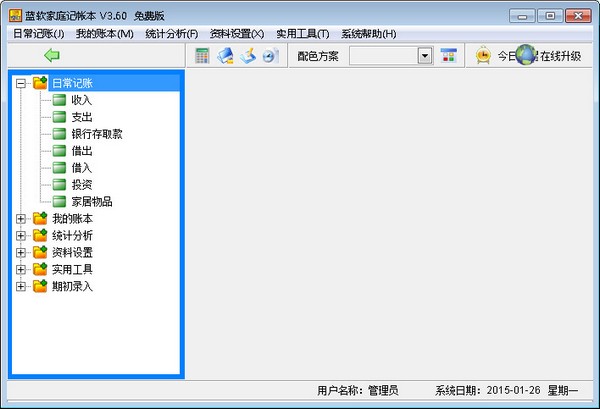Click the notepad with pencil icon

tap(248, 56)
